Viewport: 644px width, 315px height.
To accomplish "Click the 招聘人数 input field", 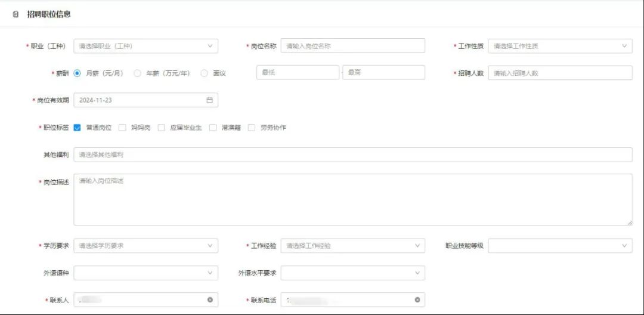I will coord(559,73).
